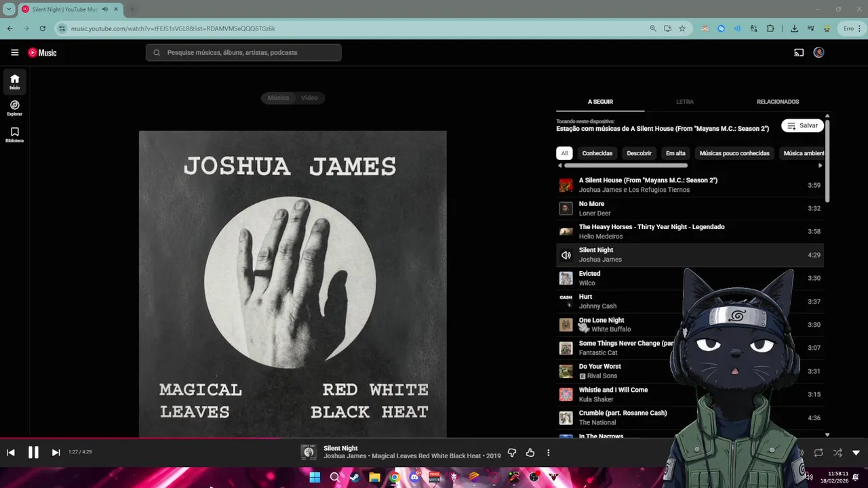Click the filter chips horizontal scrollbar
Image resolution: width=868 pixels, height=488 pixels.
[626, 165]
